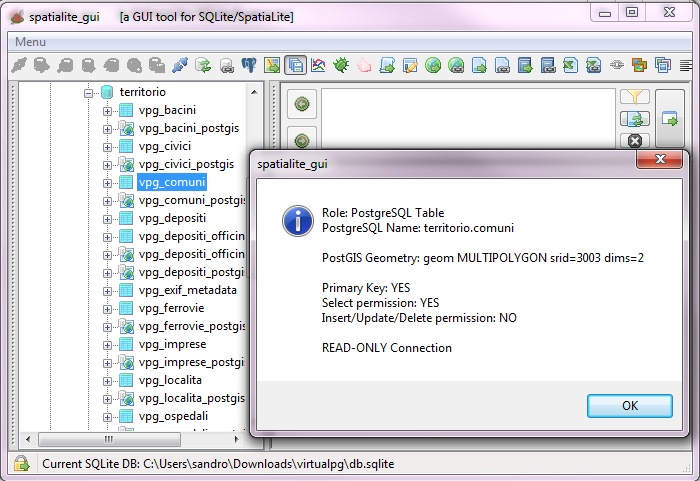Viewport: 700px width, 481px height.
Task: Select vpg_localita in the tree
Action: pos(170,380)
